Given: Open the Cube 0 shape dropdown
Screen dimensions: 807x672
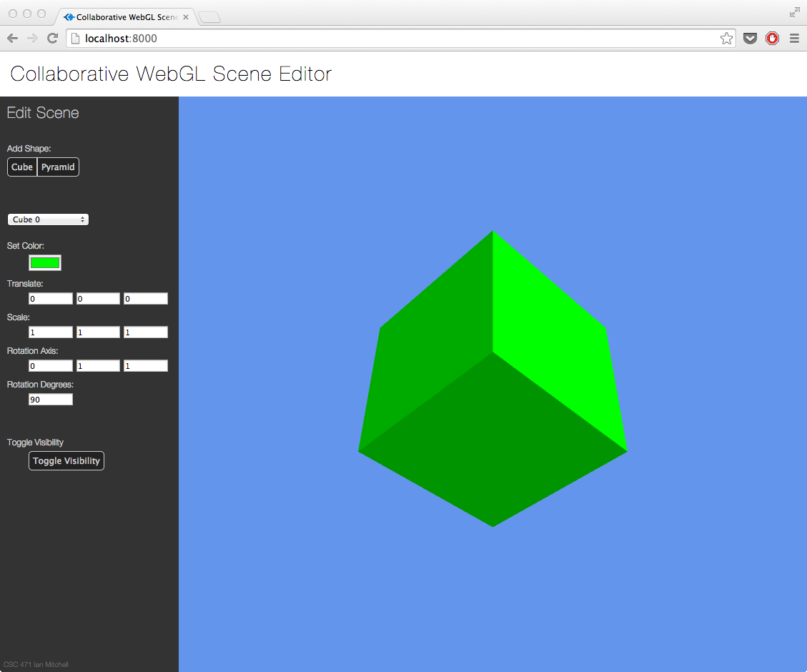Looking at the screenshot, I should 48,219.
